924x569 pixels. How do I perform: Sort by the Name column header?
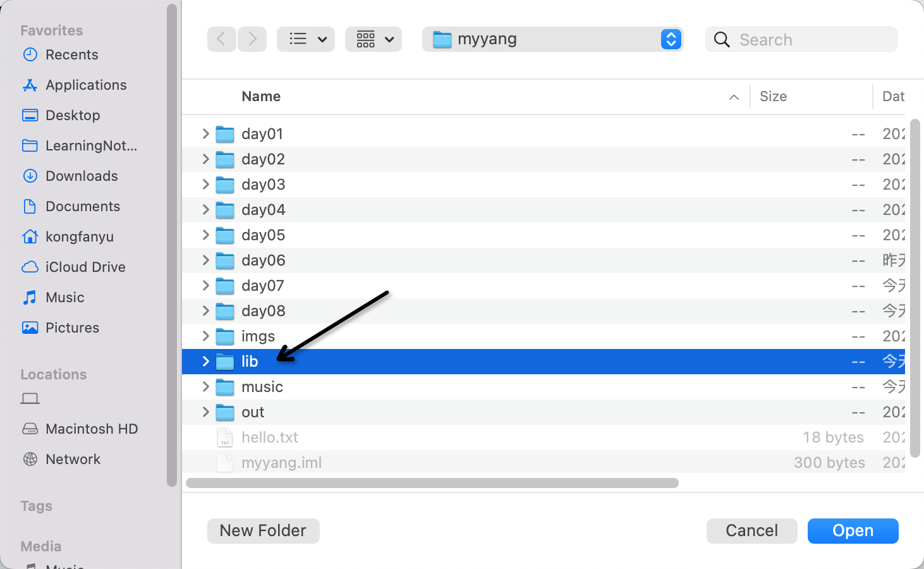coord(261,97)
